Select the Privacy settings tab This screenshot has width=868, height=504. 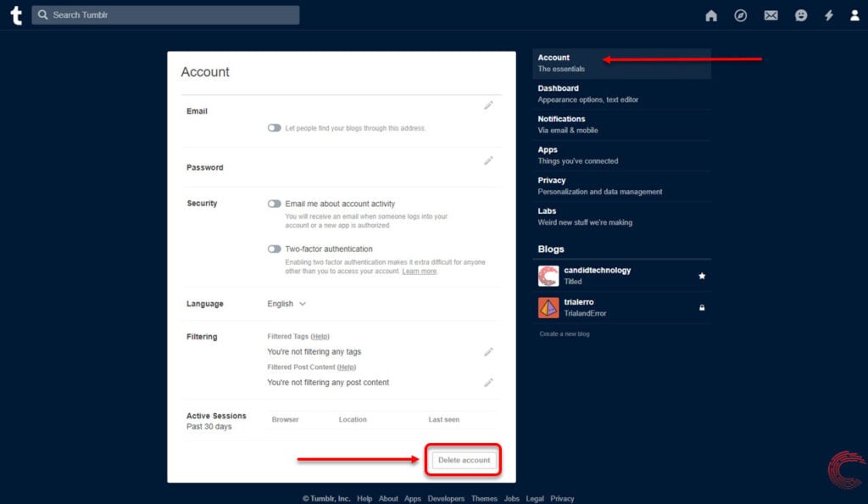621,186
